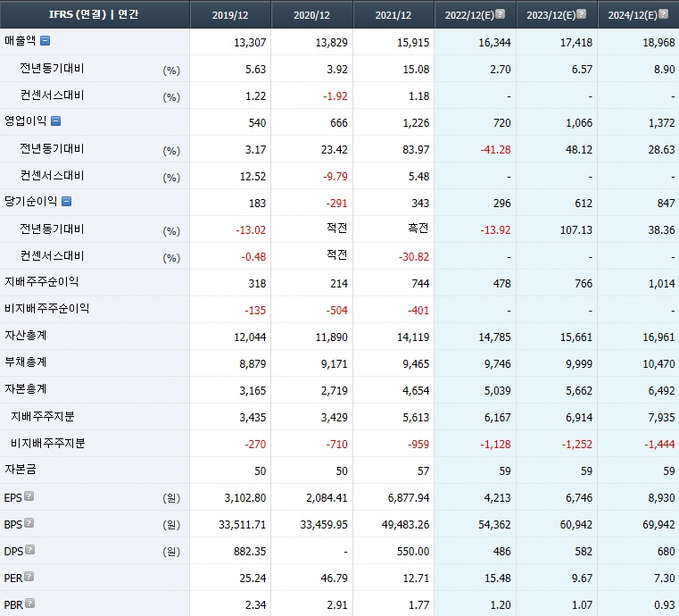Click the 2024/12(E) PBR value 0.93
This screenshot has height=616, width=679.
pos(665,605)
